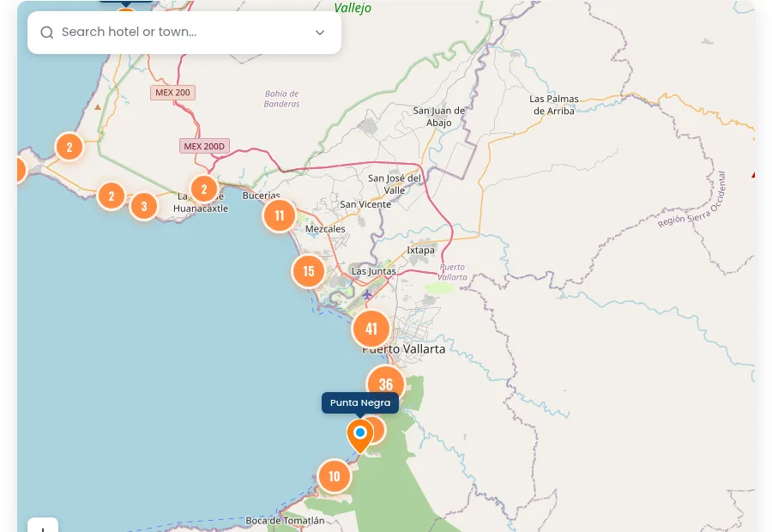Screen dimensions: 772x532
Task: Click the San José del Valle label
Action: [x=395, y=184]
